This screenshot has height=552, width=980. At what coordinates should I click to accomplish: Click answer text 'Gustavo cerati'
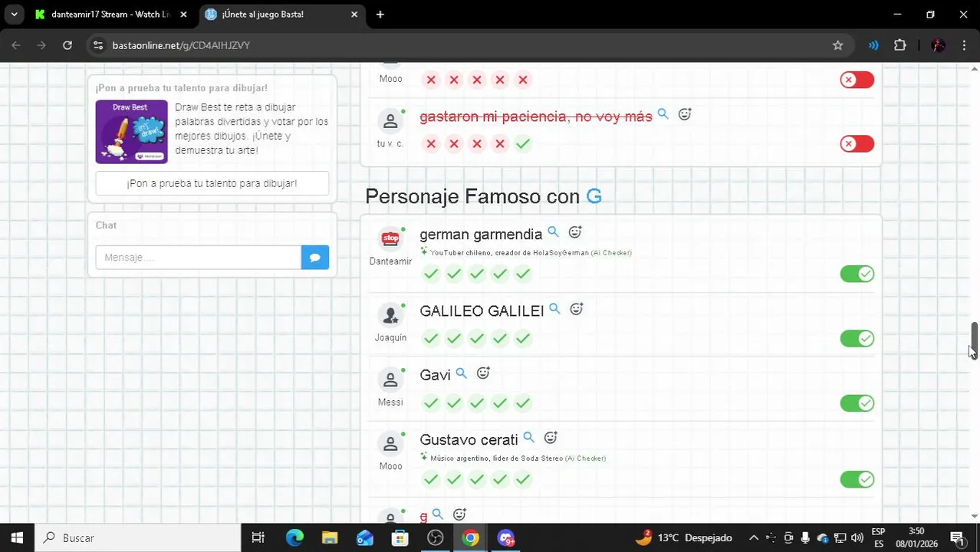[x=469, y=440]
